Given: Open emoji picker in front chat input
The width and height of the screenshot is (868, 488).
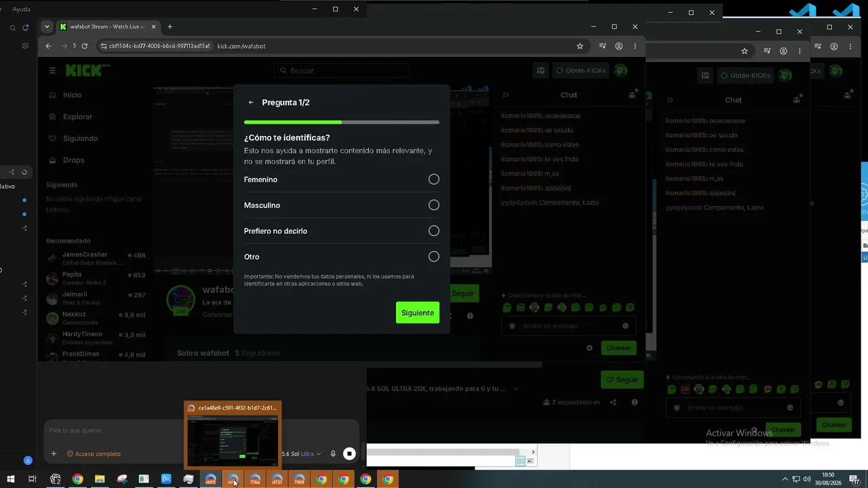Looking at the screenshot, I should 625,326.
